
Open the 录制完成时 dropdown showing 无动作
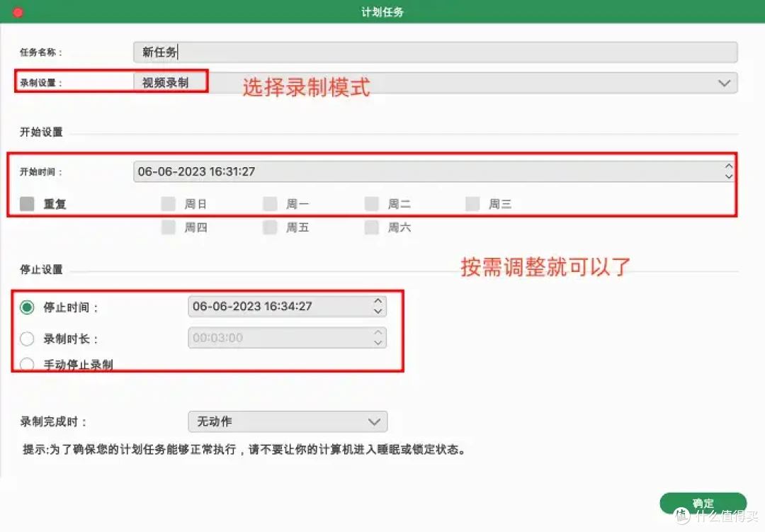click(288, 421)
